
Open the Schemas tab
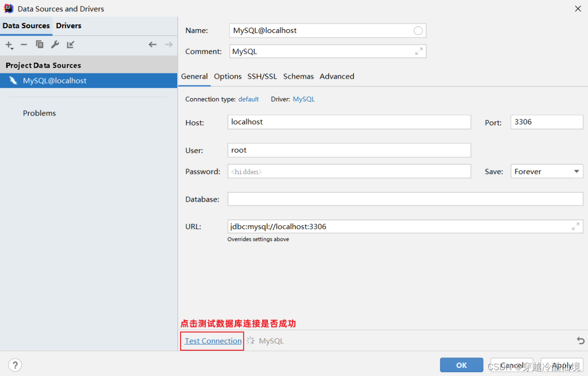click(x=299, y=76)
